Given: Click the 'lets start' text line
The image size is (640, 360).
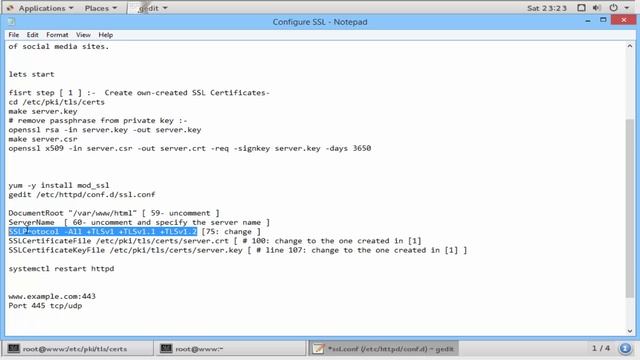Looking at the screenshot, I should (31, 74).
